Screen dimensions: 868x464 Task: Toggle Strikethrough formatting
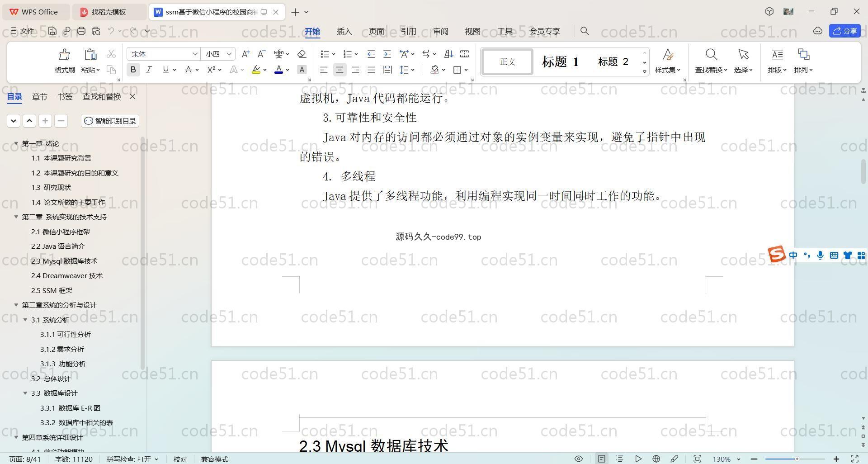pos(189,70)
